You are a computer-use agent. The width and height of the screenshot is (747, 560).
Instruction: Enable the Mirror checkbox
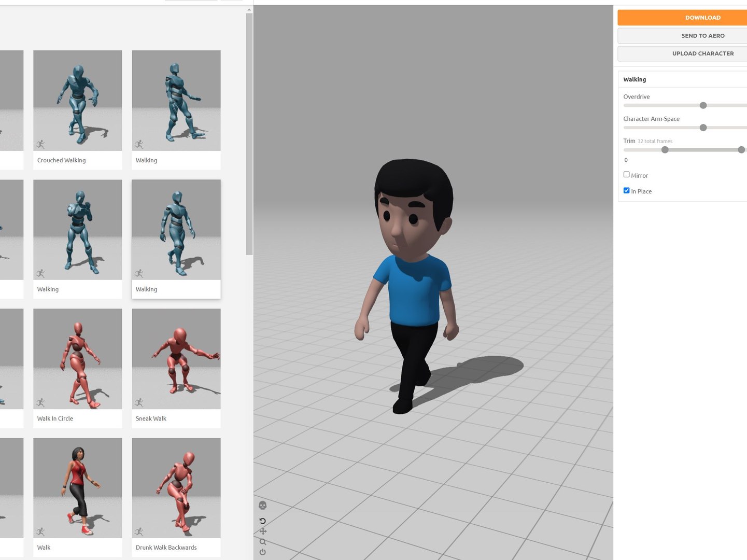click(626, 175)
